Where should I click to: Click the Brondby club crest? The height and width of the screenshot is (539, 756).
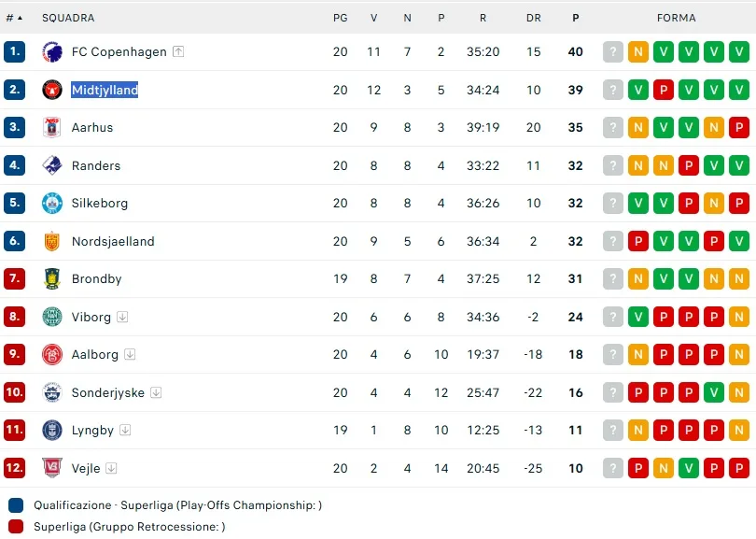click(x=51, y=279)
